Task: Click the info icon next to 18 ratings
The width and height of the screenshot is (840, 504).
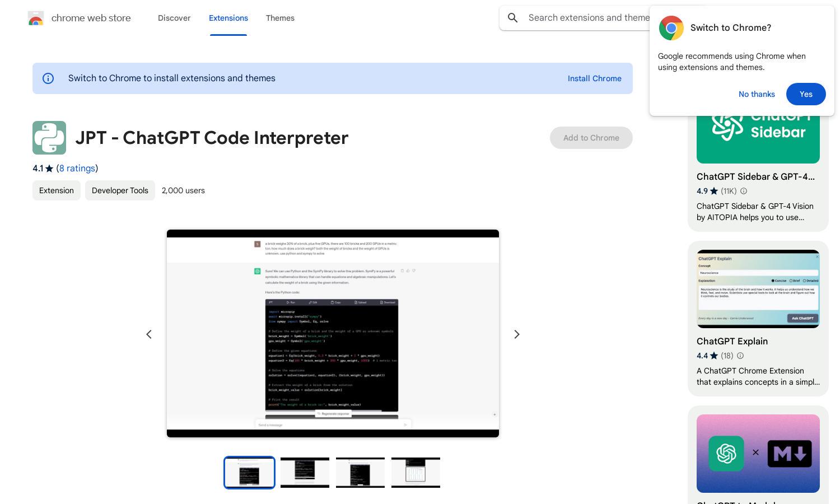Action: pyautogui.click(x=740, y=356)
